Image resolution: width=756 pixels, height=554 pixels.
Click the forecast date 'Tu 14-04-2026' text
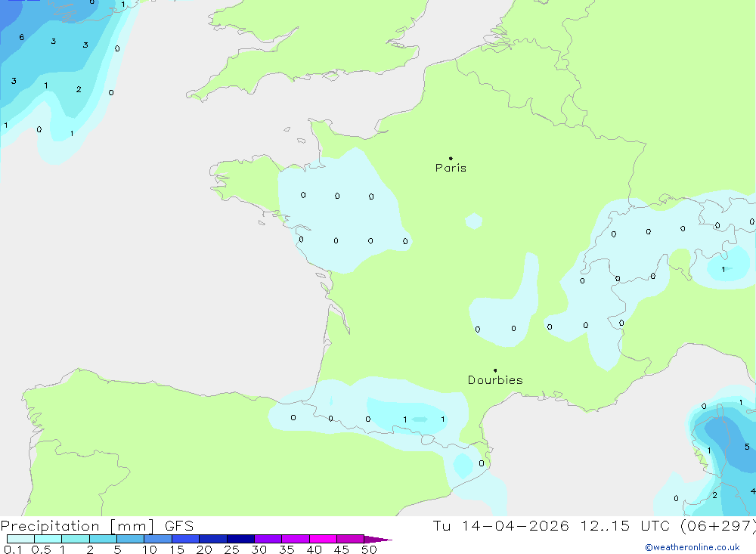500,525
